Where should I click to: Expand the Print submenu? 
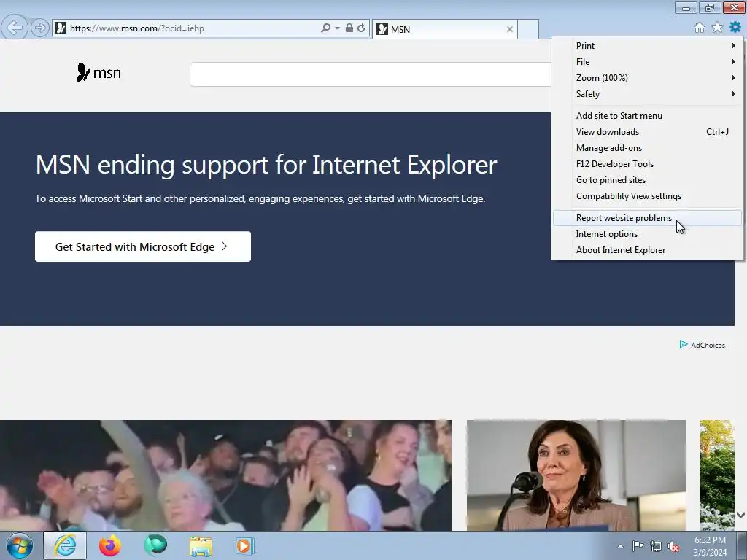tap(648, 46)
